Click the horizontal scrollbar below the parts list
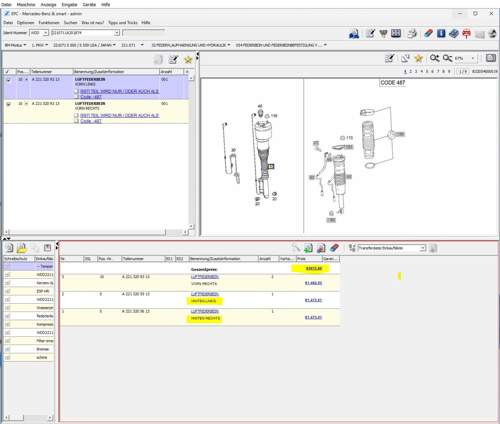The height and width of the screenshot is (424, 500). pyautogui.click(x=97, y=232)
